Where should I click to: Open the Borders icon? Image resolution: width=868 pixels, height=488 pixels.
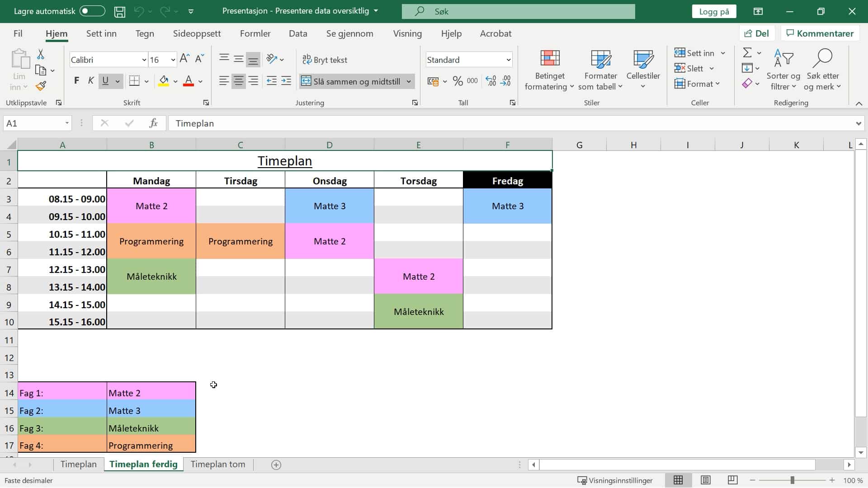[x=134, y=81]
